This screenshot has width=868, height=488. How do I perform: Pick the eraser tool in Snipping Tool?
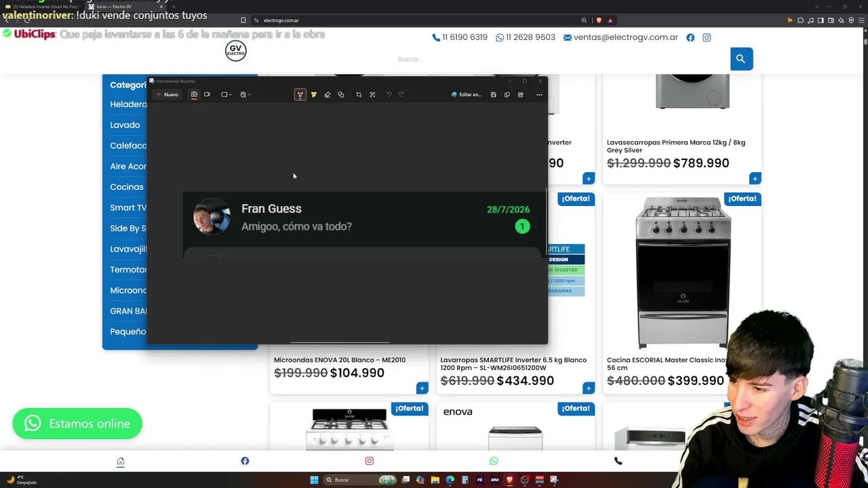[x=327, y=95]
